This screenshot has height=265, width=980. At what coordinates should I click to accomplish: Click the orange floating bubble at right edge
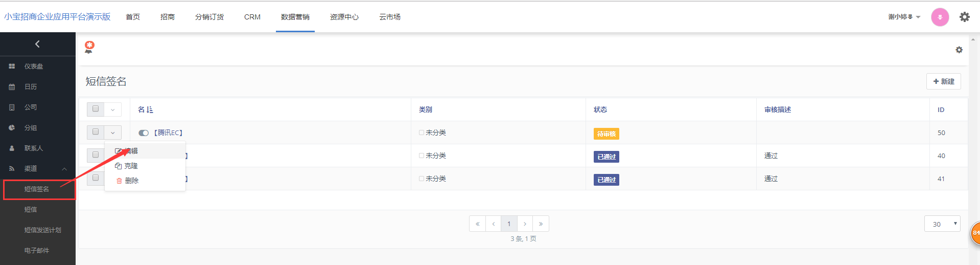975,233
